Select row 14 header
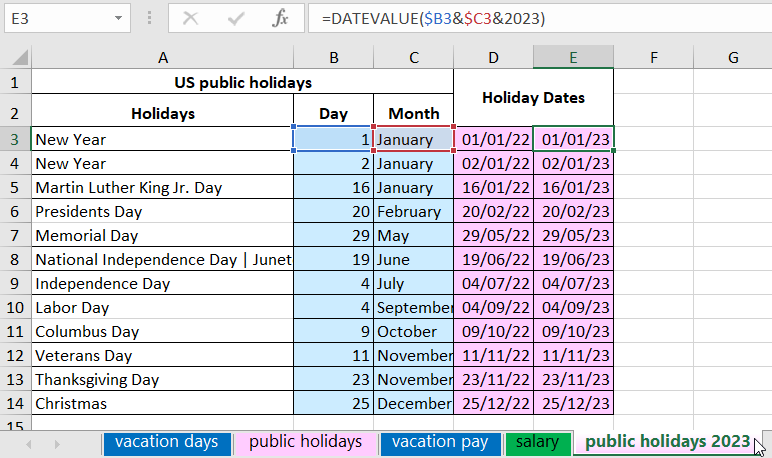The image size is (772, 458). [x=15, y=403]
